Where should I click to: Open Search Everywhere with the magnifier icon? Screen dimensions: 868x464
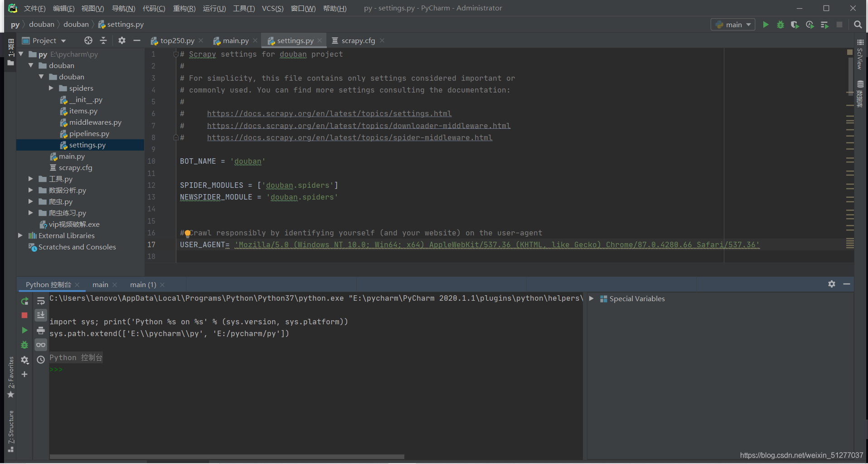point(858,24)
